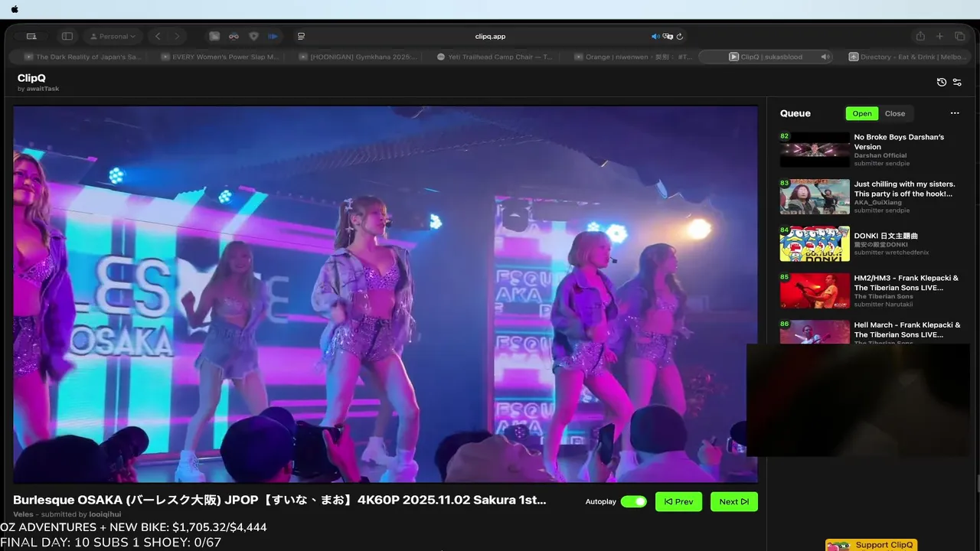Click AKA_GuiXiang channel name

(x=878, y=203)
